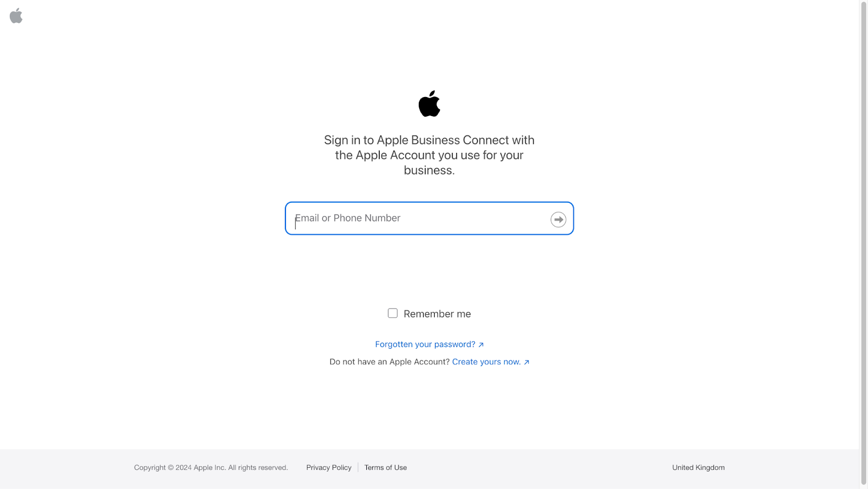Tick the Remember me checkbox
Viewport: 868px width, 489px height.
tap(393, 313)
